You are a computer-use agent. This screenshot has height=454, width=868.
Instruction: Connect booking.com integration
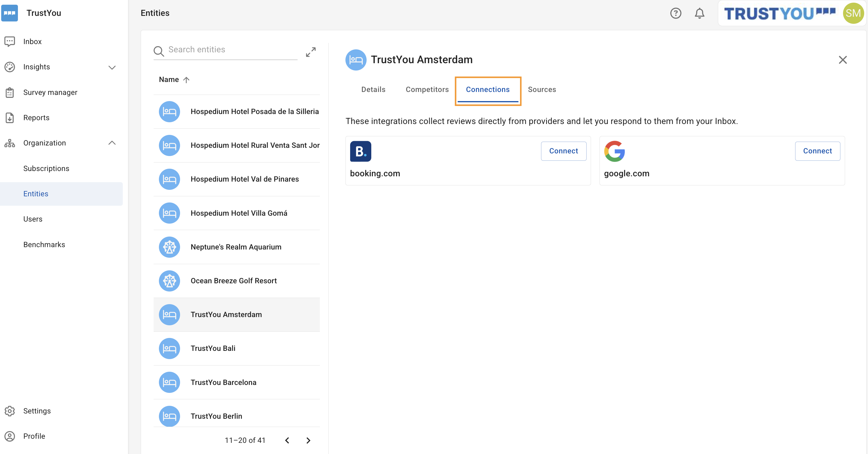(563, 151)
